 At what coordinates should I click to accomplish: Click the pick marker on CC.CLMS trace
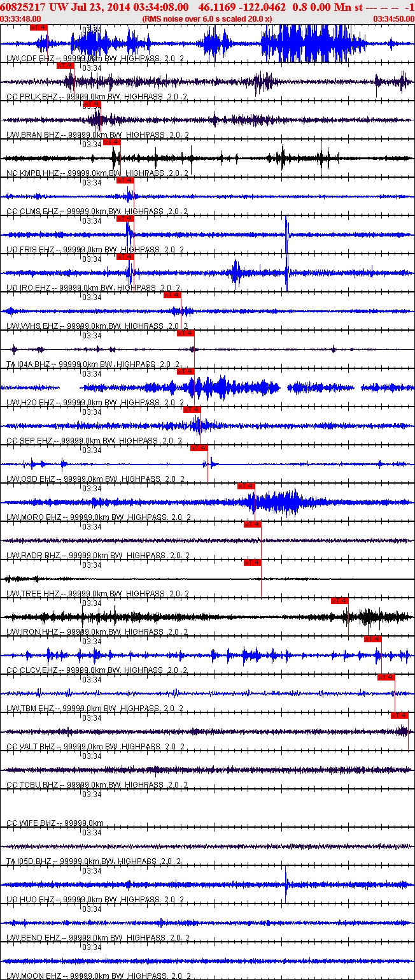click(x=125, y=180)
